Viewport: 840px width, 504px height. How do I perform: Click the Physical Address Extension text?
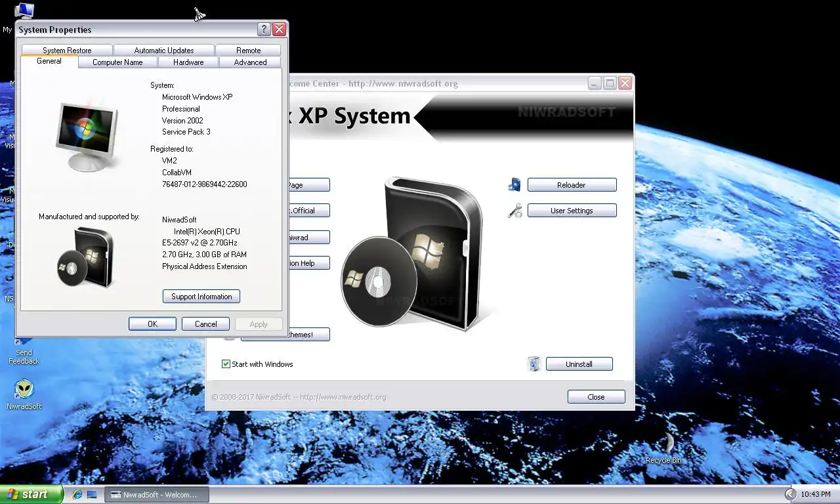click(x=205, y=266)
